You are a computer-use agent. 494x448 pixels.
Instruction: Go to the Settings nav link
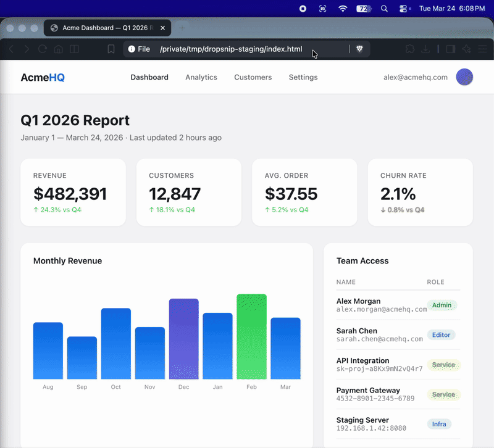(303, 77)
